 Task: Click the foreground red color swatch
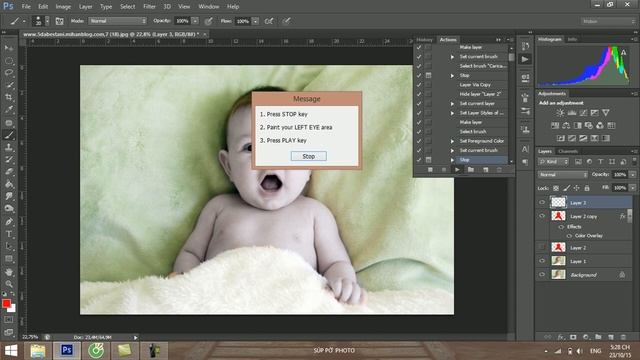(6, 303)
